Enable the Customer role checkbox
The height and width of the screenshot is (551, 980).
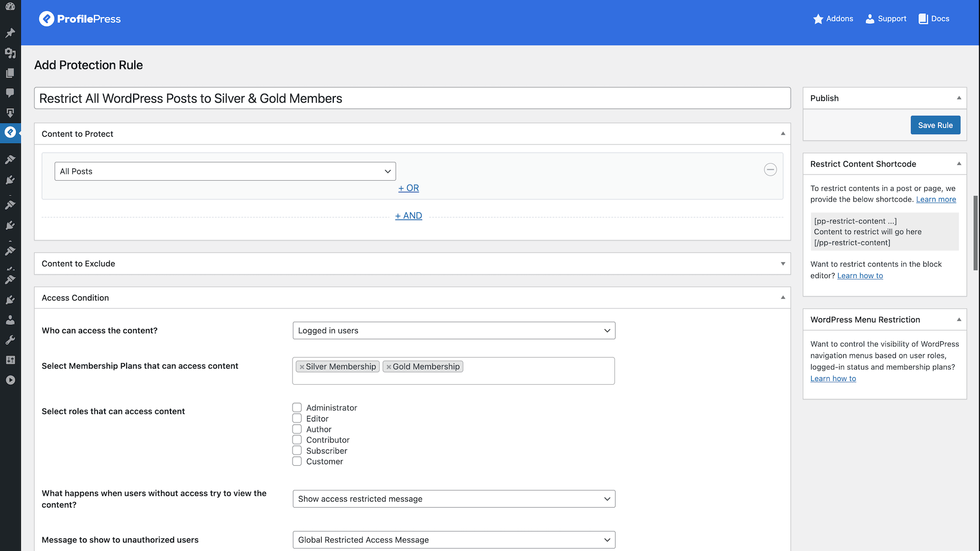point(297,461)
